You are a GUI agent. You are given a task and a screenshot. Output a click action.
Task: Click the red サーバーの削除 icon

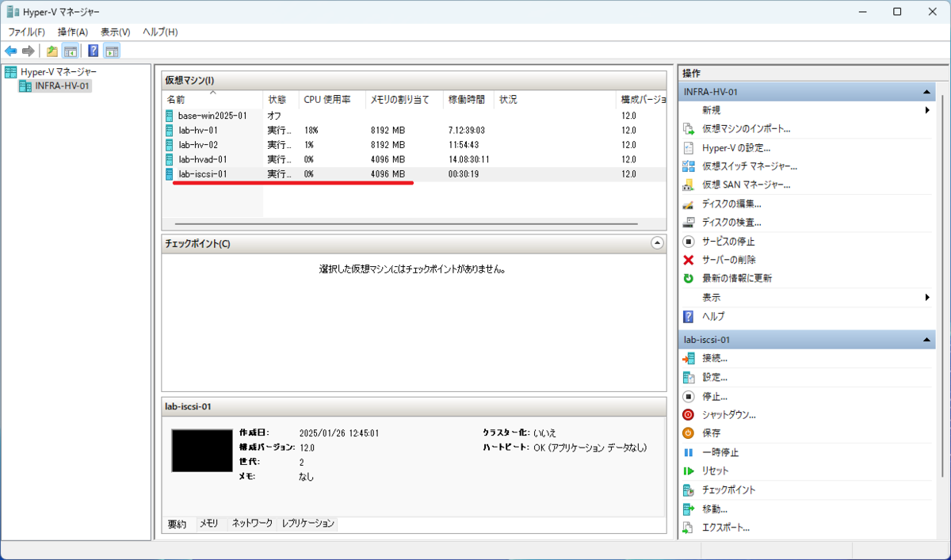click(686, 259)
